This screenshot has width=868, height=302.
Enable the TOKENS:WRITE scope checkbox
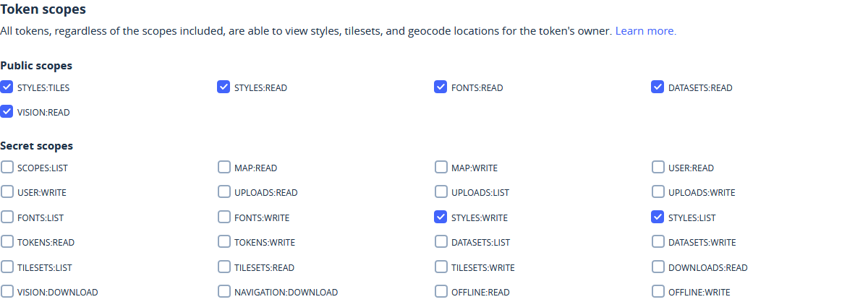(x=224, y=241)
